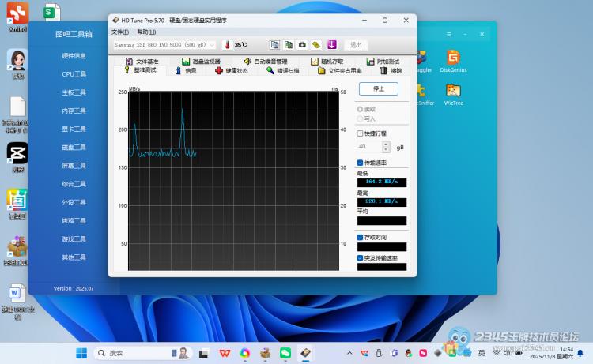Open the 文件(F) menu
The image size is (593, 364).
click(x=119, y=32)
